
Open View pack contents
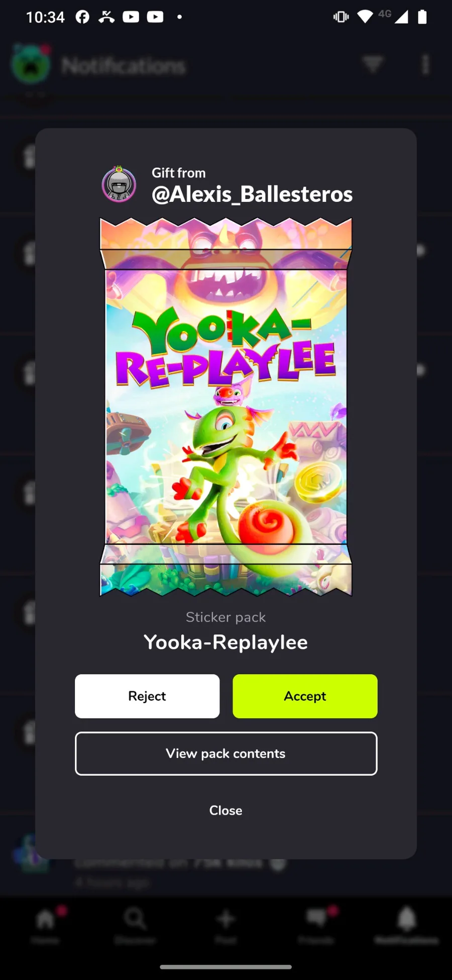pos(226,753)
